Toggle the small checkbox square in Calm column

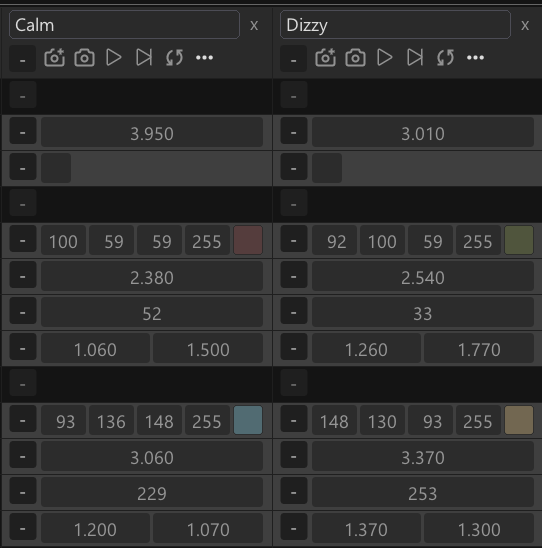pos(56,168)
